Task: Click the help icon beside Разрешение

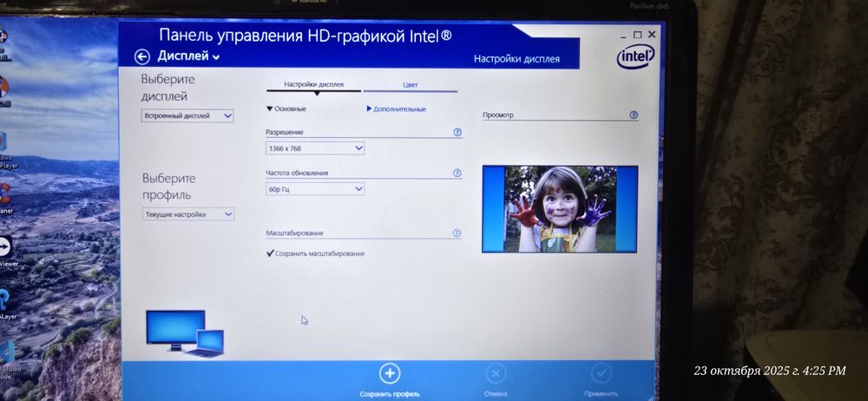Action: [x=457, y=133]
